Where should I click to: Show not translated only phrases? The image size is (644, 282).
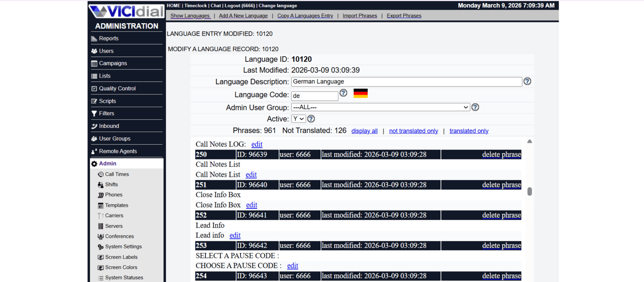point(413,131)
